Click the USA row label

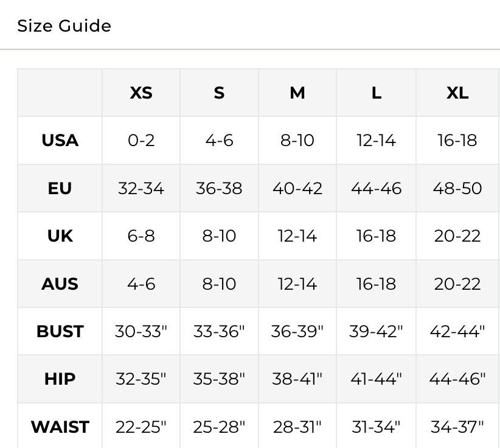click(x=60, y=141)
